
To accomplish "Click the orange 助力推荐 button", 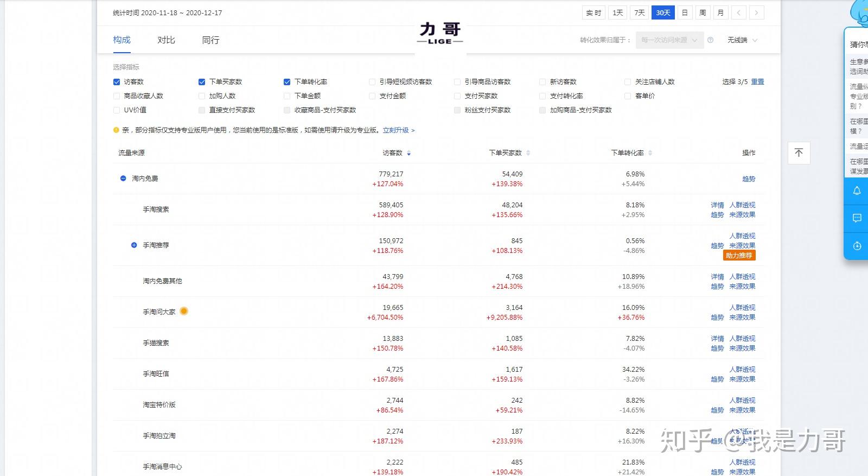I will point(739,256).
